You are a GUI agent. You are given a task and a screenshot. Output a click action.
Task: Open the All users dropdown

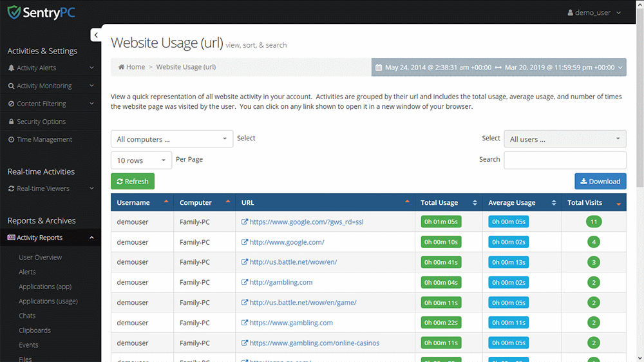[565, 139]
